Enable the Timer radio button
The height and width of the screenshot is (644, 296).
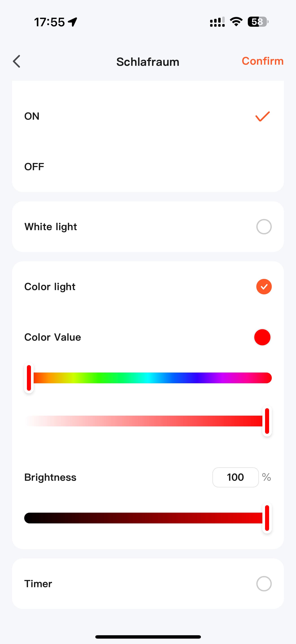click(264, 584)
